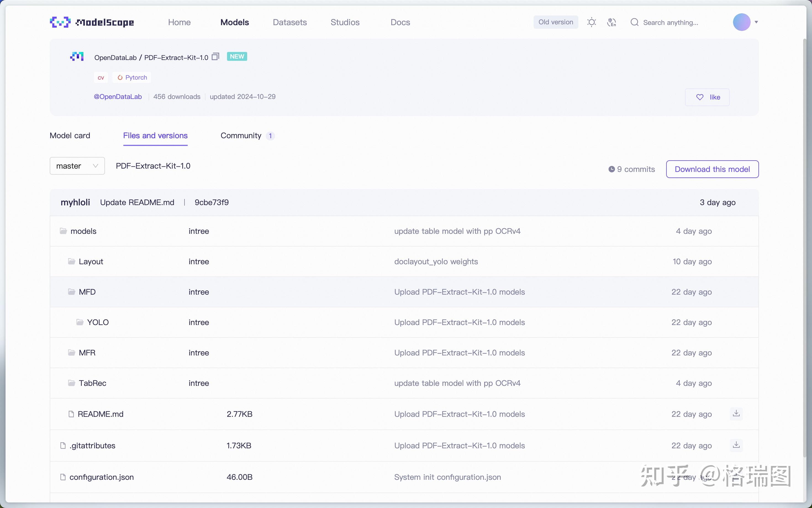Click the Search anything input field
812x508 pixels.
click(x=670, y=22)
